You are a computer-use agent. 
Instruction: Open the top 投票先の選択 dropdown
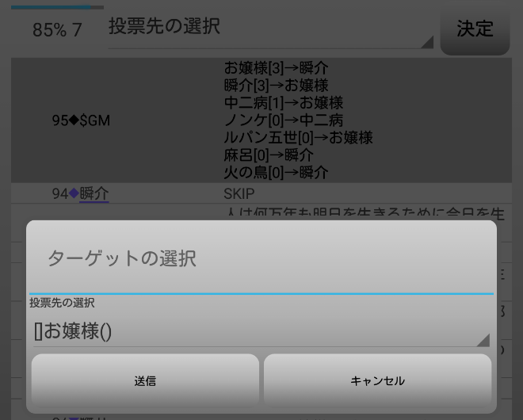tap(269, 27)
